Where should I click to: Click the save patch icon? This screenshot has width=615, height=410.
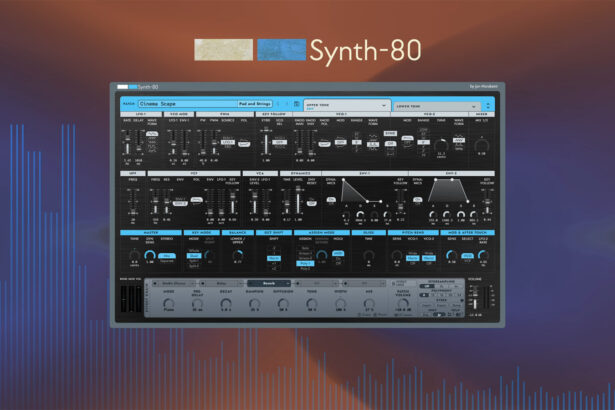coord(297,104)
